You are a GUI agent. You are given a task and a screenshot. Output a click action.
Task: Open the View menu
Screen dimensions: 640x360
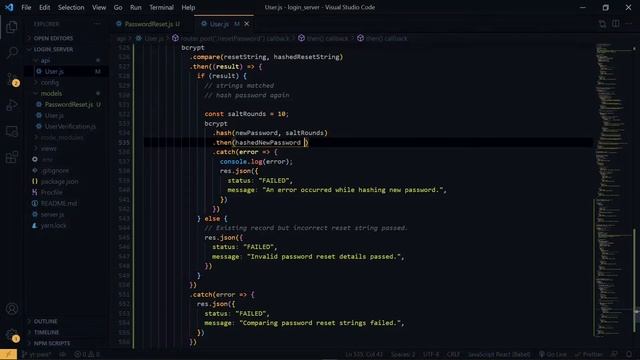tap(99, 7)
